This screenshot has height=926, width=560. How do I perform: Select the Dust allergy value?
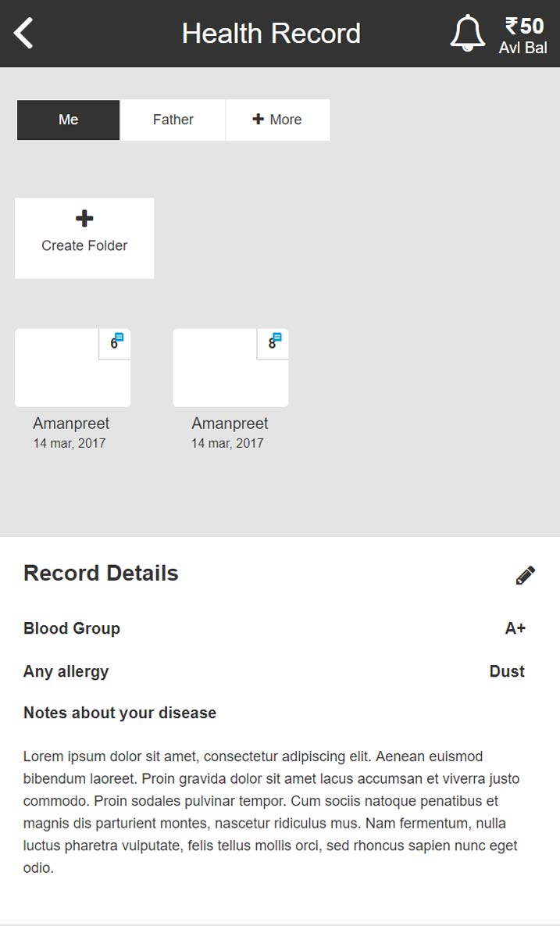[507, 671]
